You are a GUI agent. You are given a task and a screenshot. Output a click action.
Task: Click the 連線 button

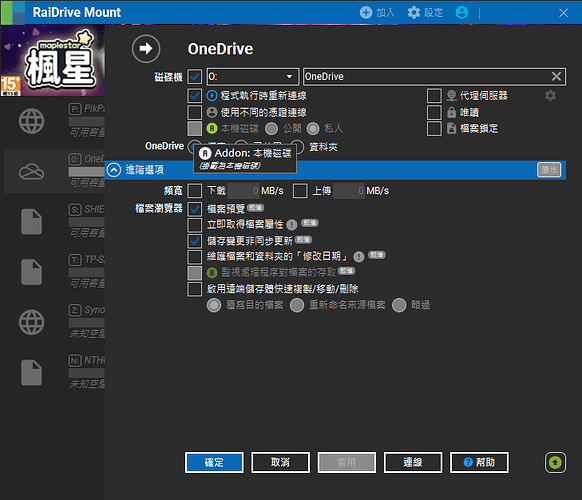click(x=413, y=463)
